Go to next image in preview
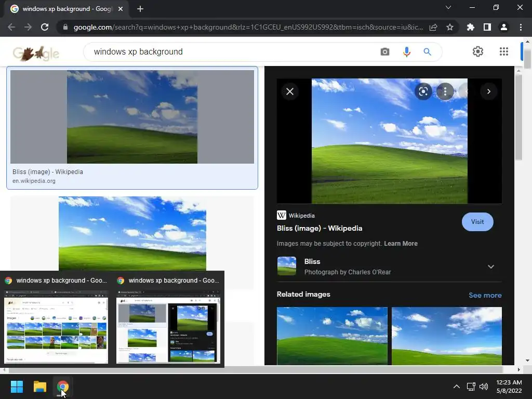Image resolution: width=532 pixels, height=399 pixels. tap(488, 91)
